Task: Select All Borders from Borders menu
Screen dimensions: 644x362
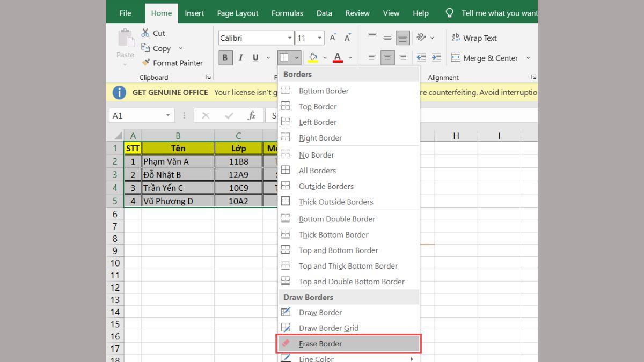Action: (x=317, y=171)
